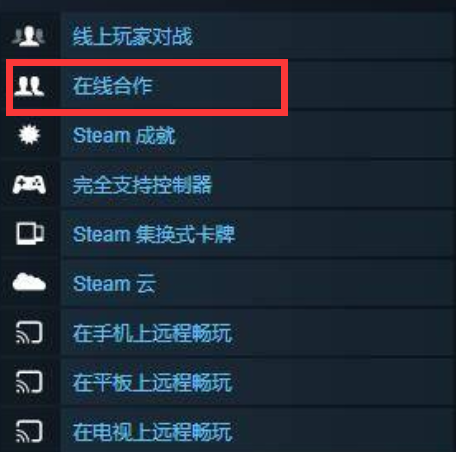Click the Steam 成就 starburst icon
Screen dimensions: 456x452
pyautogui.click(x=29, y=135)
